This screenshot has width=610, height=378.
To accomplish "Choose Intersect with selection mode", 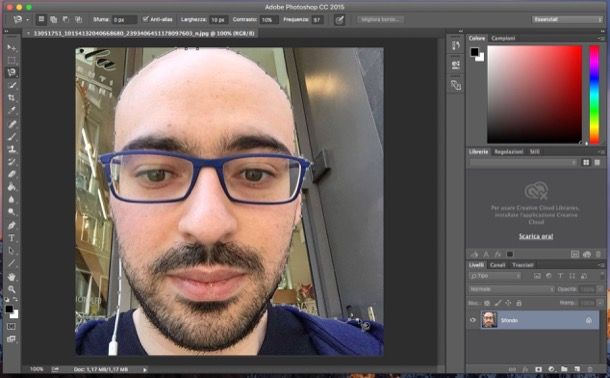I will [x=79, y=19].
